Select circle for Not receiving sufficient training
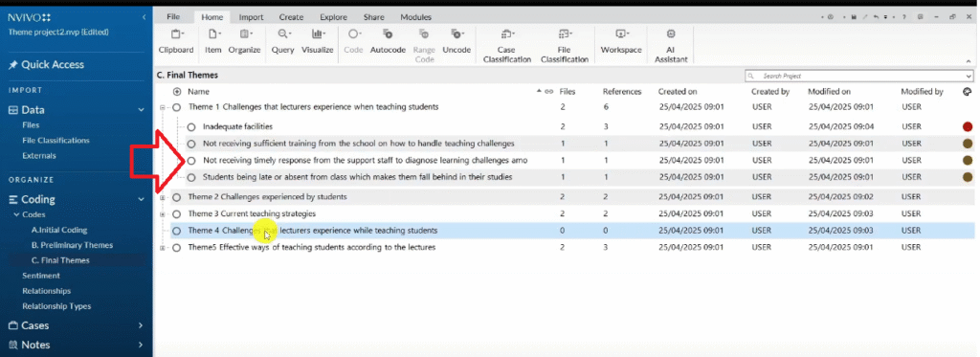 [191, 144]
